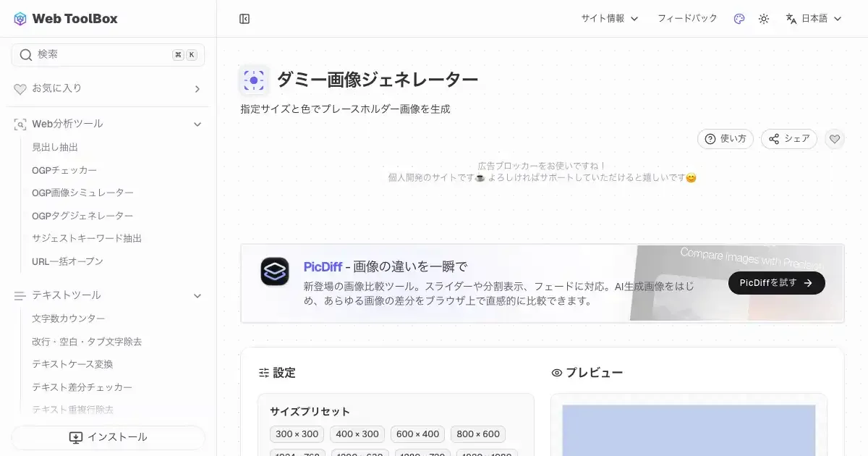Click the 検索 search field

coord(101,55)
